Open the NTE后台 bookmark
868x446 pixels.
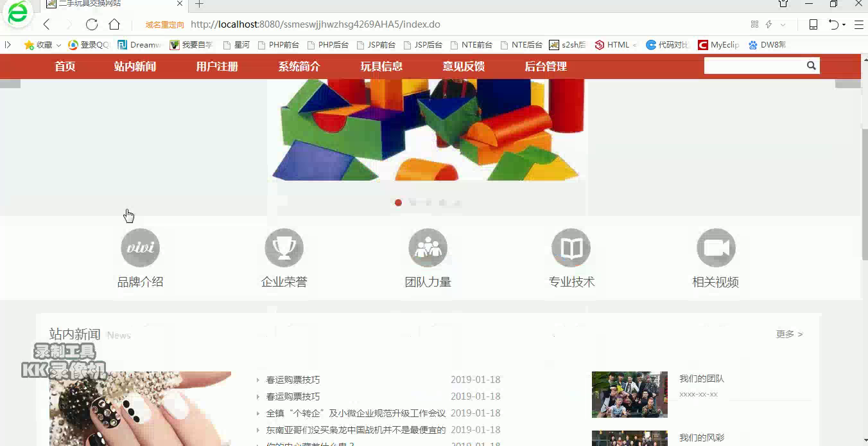coord(521,45)
